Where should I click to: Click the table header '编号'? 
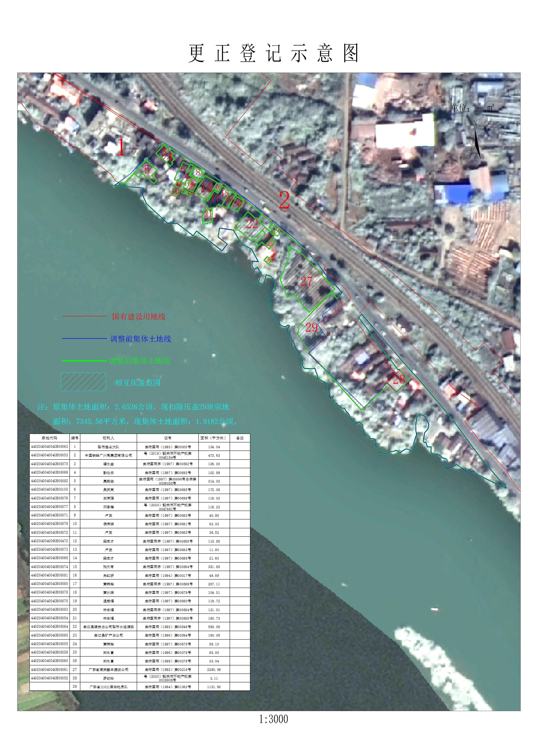point(75,438)
